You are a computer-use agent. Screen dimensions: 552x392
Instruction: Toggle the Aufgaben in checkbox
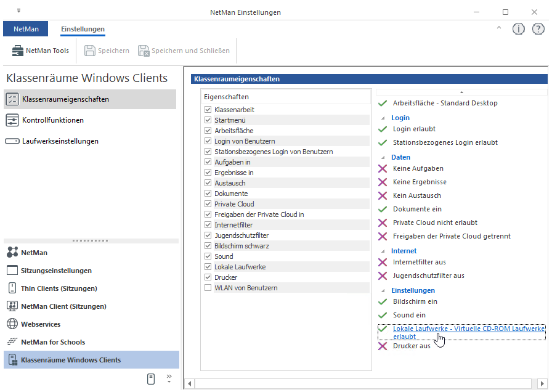click(208, 162)
